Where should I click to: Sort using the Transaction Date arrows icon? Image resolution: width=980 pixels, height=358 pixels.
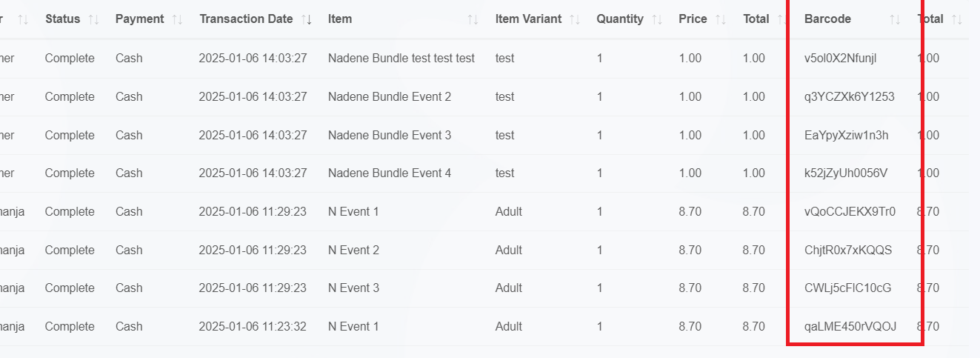point(307,19)
